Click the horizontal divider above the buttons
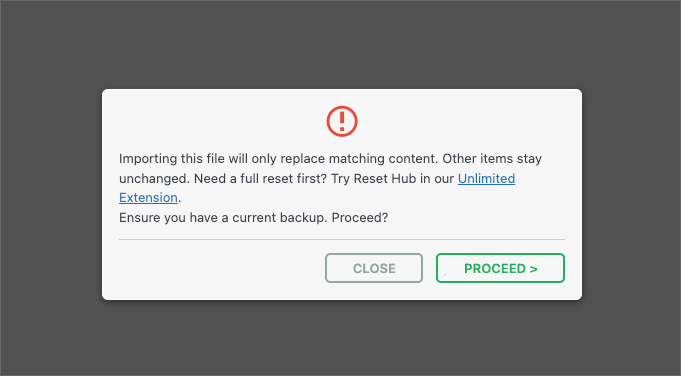The width and height of the screenshot is (681, 376). pos(342,239)
